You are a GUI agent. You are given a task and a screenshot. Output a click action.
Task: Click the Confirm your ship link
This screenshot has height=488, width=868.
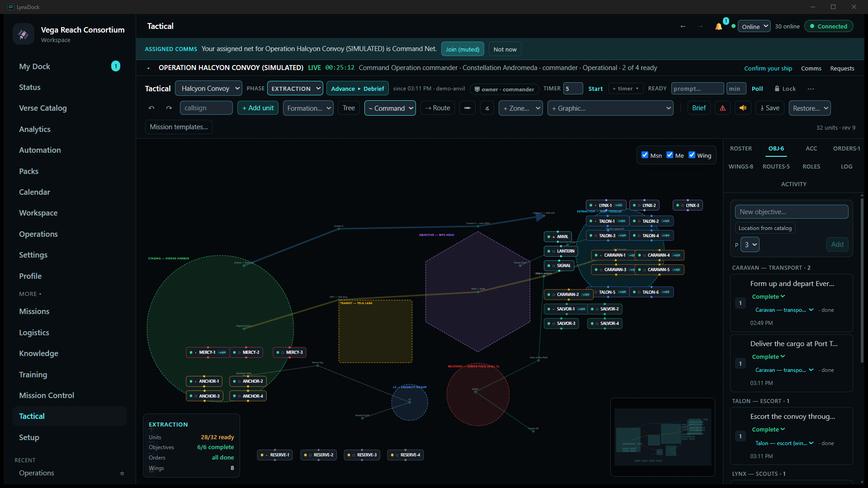point(768,68)
